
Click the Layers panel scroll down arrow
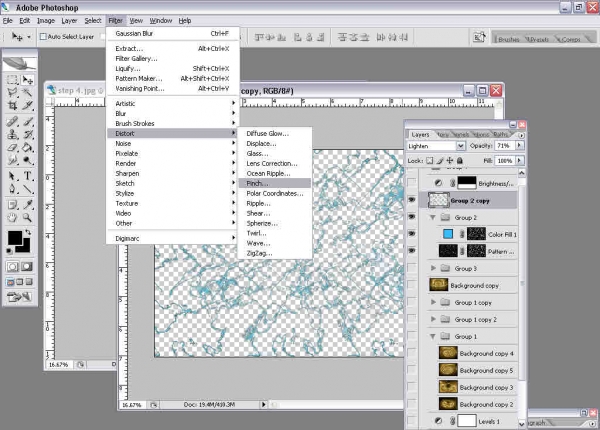(x=521, y=423)
